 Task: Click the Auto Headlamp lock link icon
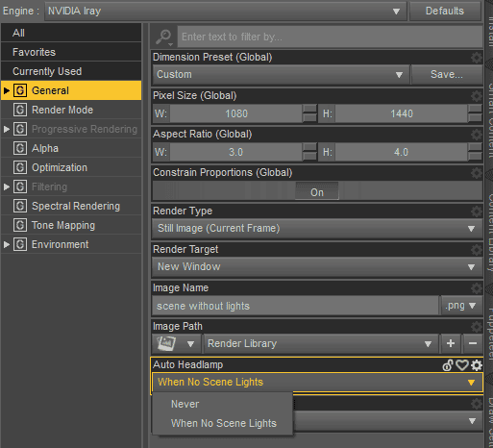[x=448, y=365]
